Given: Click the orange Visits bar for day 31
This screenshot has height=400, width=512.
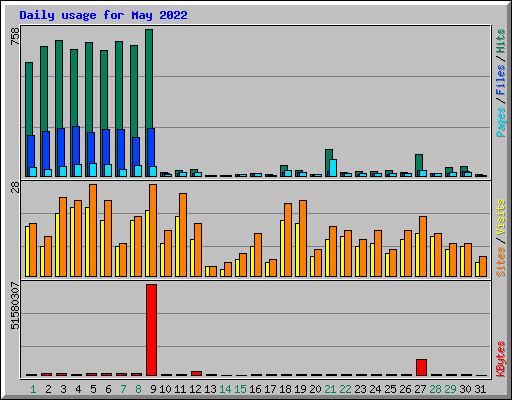Looking at the screenshot, I should 483,266.
